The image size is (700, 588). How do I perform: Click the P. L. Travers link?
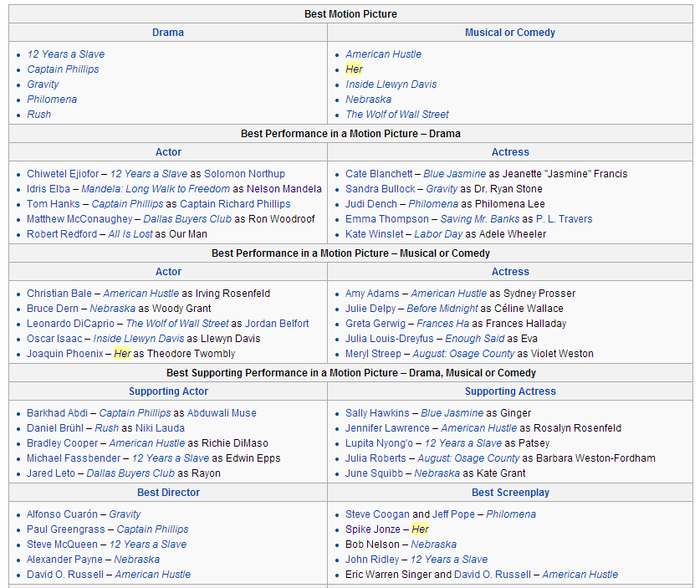click(564, 219)
